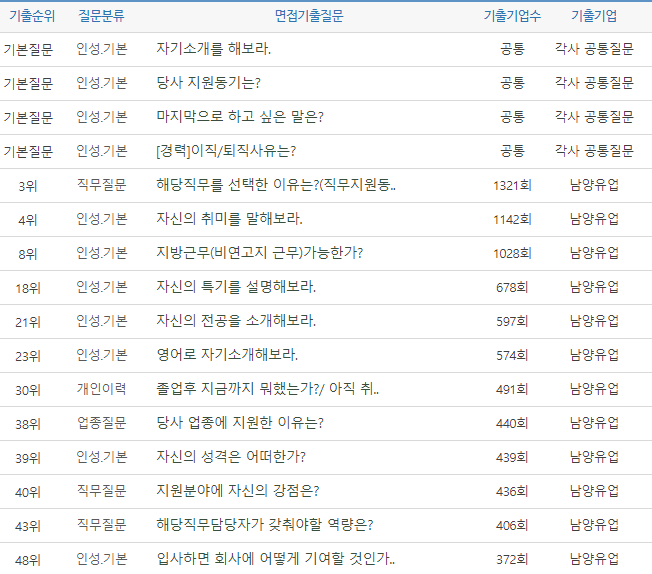The height and width of the screenshot is (574, 652).
Task: Click rank cell '43위'
Action: coord(28,527)
